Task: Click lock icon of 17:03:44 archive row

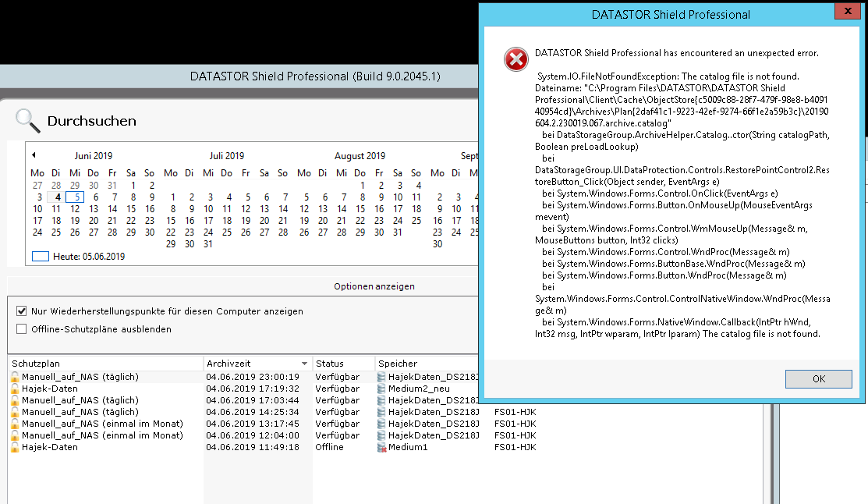Action: coord(15,400)
